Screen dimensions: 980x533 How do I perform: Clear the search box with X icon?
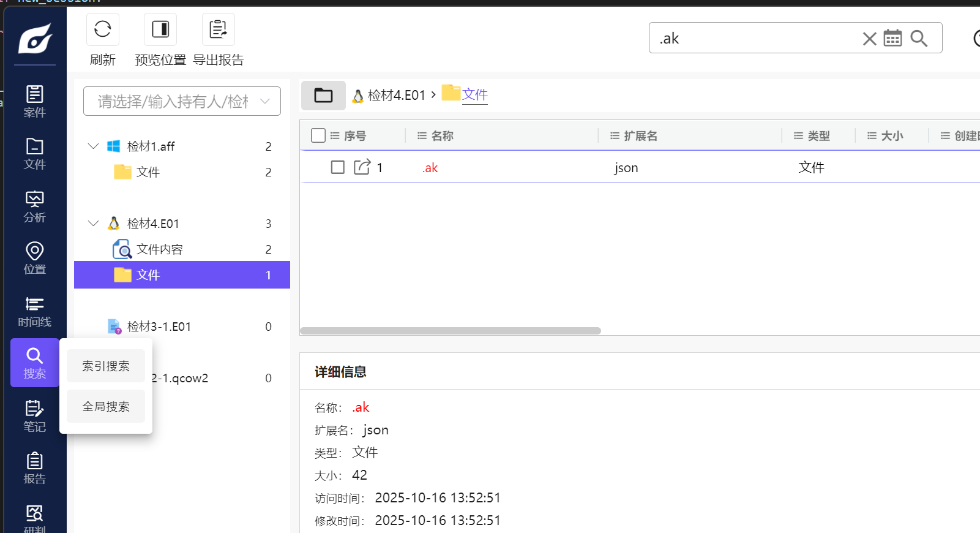[869, 39]
